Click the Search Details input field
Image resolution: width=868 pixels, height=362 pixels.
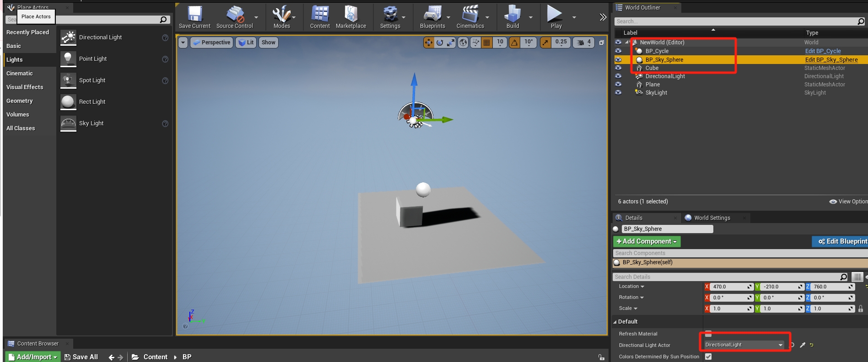(x=728, y=277)
